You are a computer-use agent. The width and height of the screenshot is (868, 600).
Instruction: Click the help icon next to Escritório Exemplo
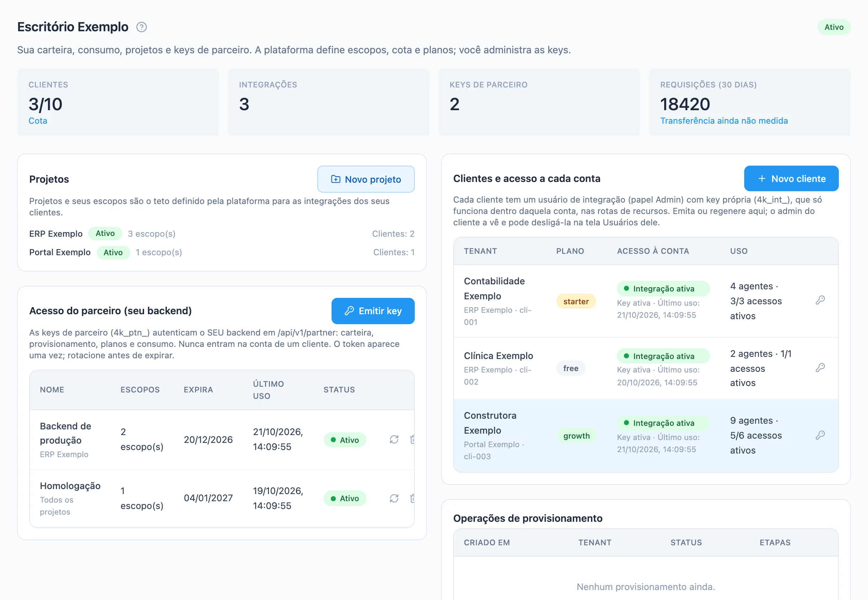(142, 27)
